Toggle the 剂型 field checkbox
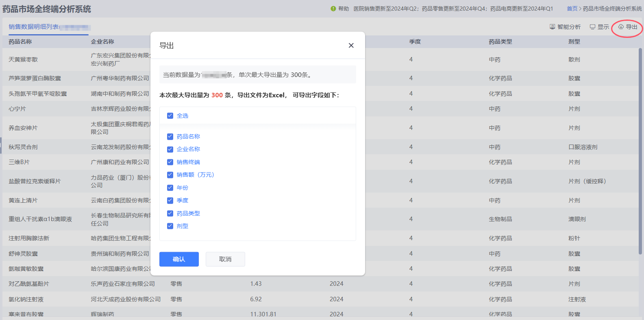Image resolution: width=644 pixels, height=320 pixels. pyautogui.click(x=170, y=226)
